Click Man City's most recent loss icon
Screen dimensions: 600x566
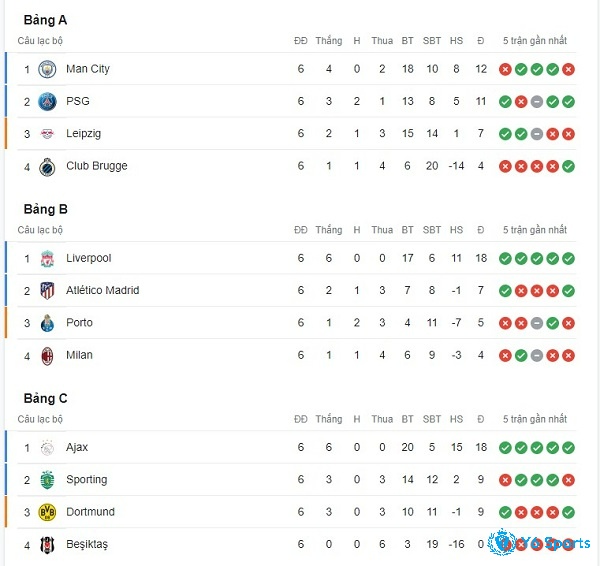pyautogui.click(x=568, y=69)
